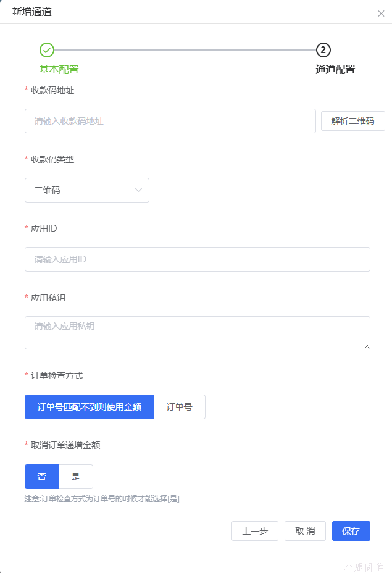Go back with the 上一步 button
392x573 pixels.
click(x=255, y=531)
